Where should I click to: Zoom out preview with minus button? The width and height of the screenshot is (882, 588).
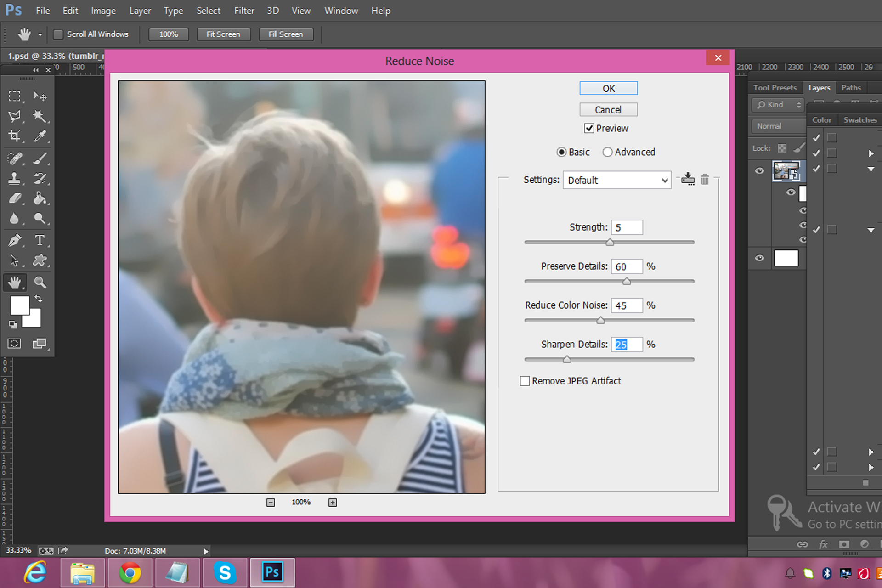[271, 503]
